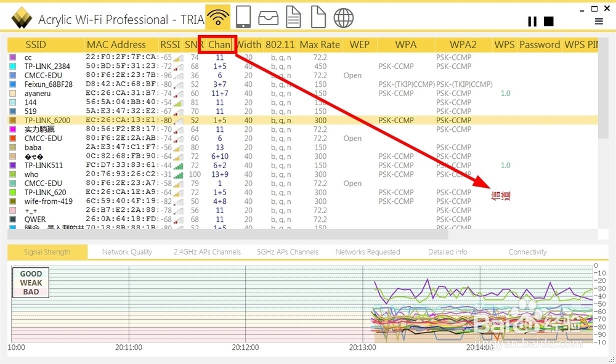Click the color swatch for who
This screenshot has height=364, width=616.
pos(12,174)
